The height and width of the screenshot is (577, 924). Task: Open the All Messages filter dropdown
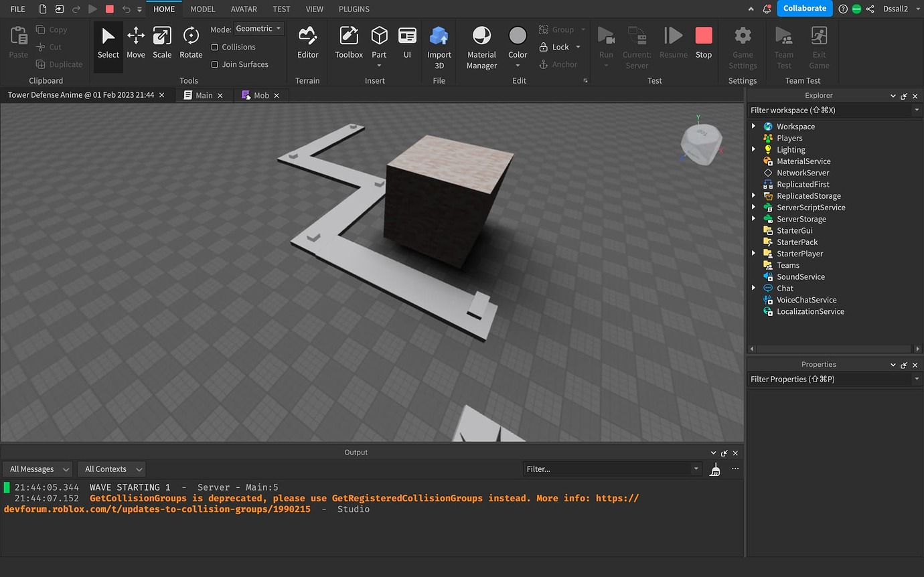(x=37, y=469)
